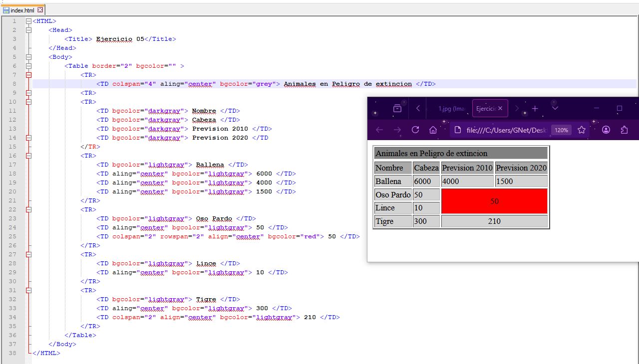Bookmark this page with the star icon
This screenshot has height=364, width=639.
click(x=582, y=130)
